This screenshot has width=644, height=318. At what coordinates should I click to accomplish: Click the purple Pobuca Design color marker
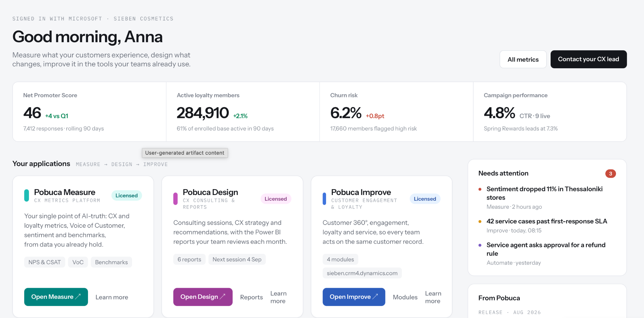tap(175, 199)
